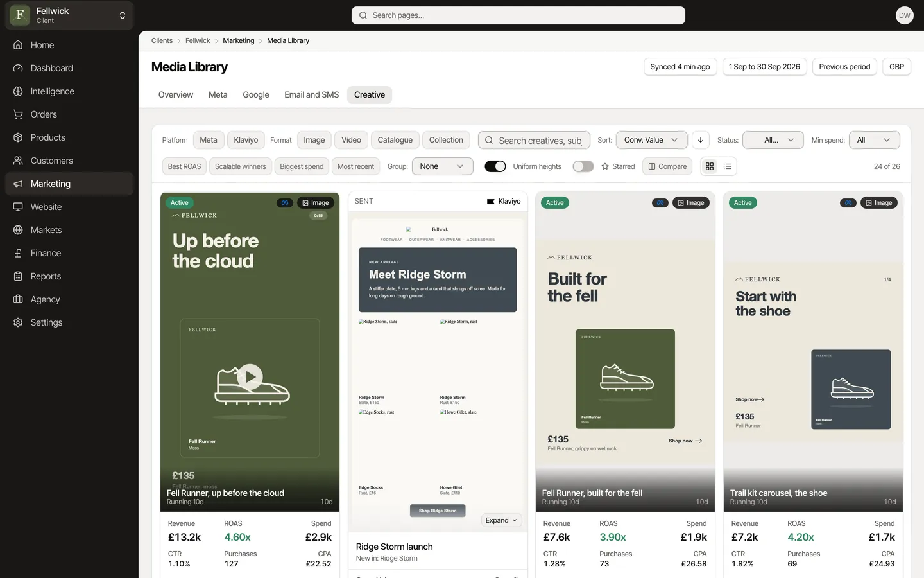Click the Finance pound icon
Image resolution: width=924 pixels, height=578 pixels.
[18, 253]
